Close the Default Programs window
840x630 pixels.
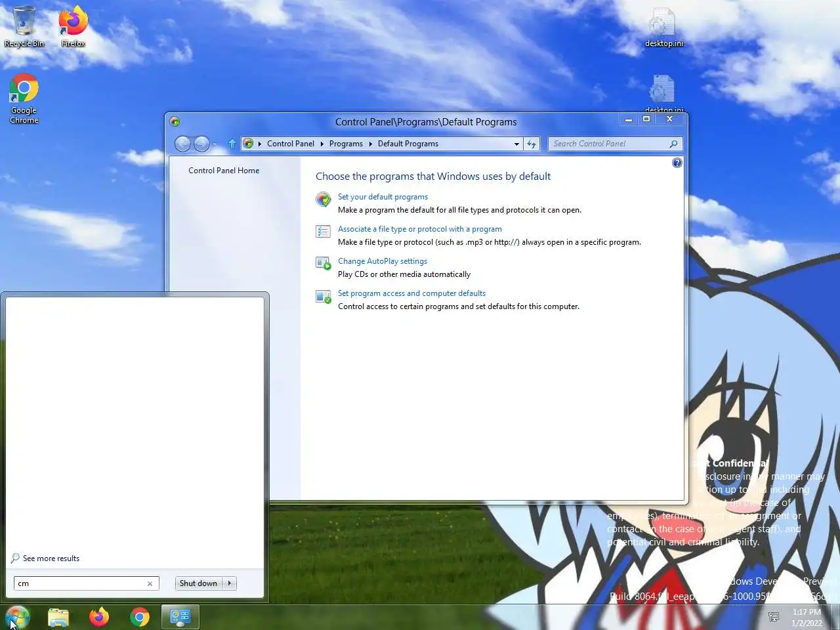(x=669, y=119)
